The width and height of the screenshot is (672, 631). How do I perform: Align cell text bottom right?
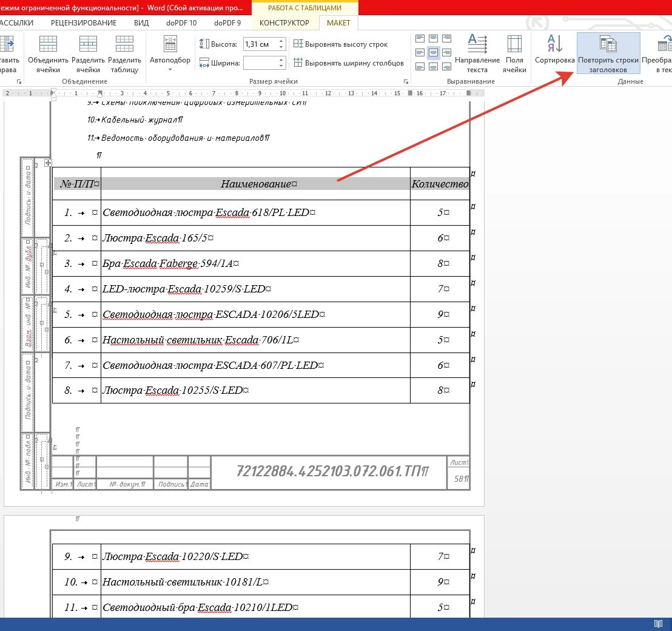coord(446,67)
